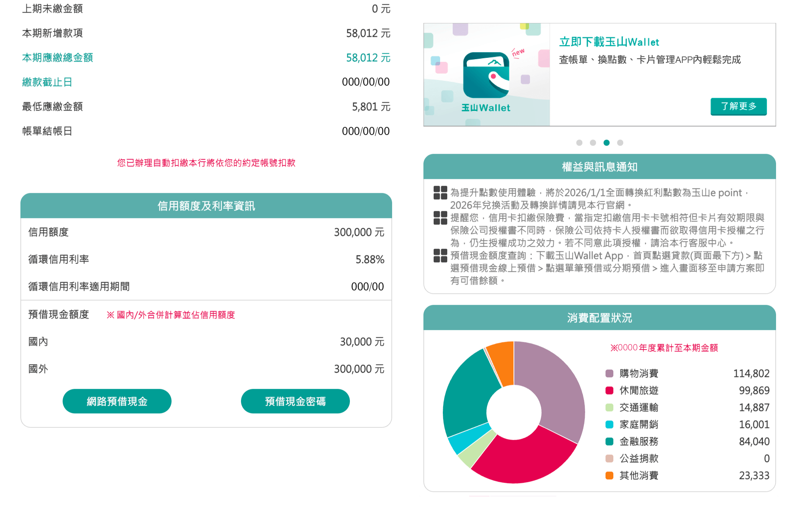Click the 了解更多 button

pos(738,106)
